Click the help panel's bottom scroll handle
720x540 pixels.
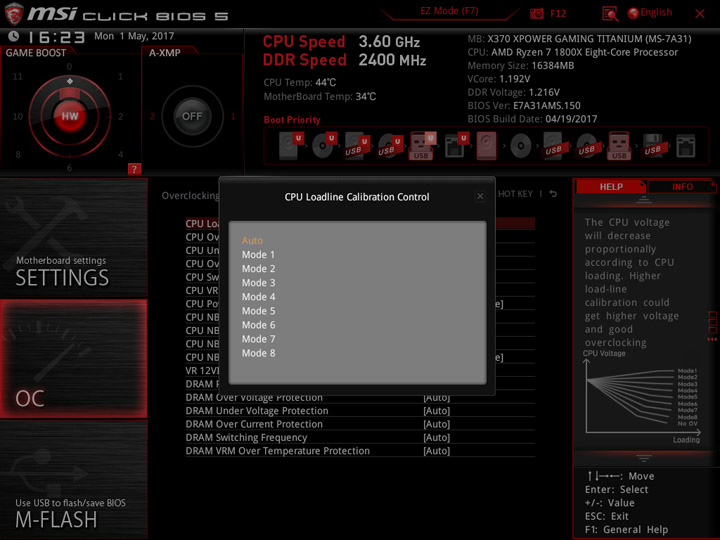click(644, 458)
